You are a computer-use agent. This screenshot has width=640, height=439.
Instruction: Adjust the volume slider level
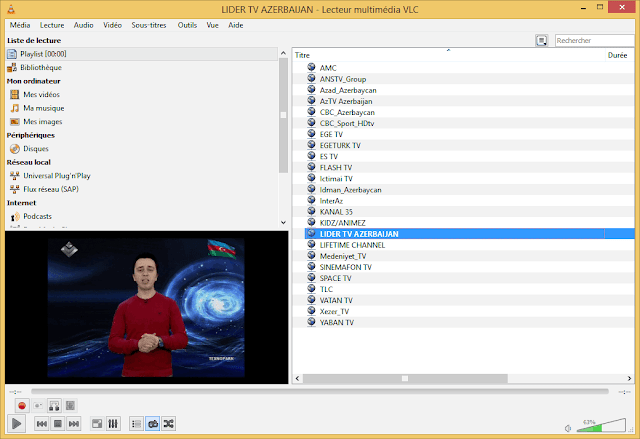pos(601,425)
